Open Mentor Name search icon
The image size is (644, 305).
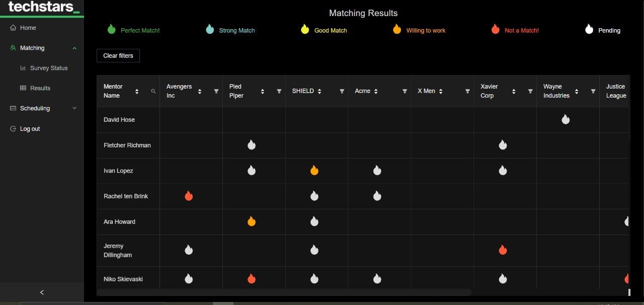153,91
